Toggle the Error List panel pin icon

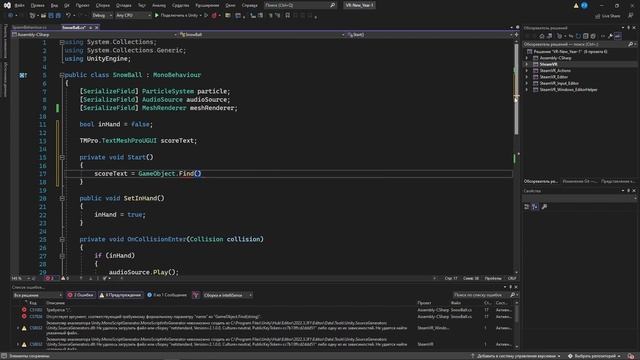pyautogui.click(x=510, y=287)
